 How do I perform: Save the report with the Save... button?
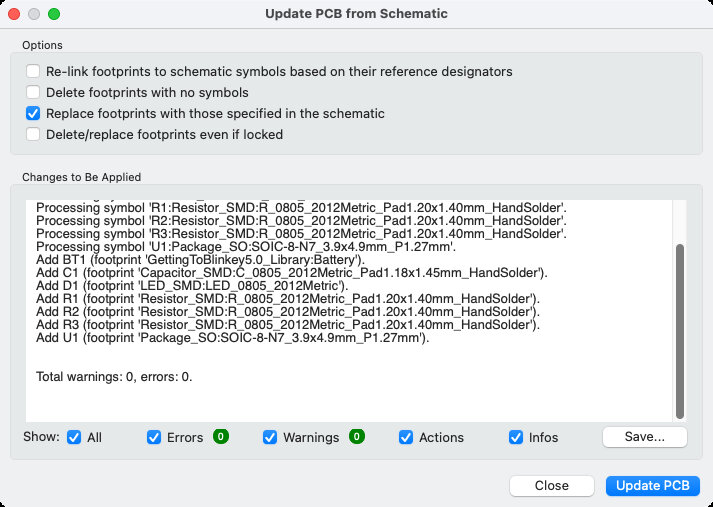[x=644, y=437]
